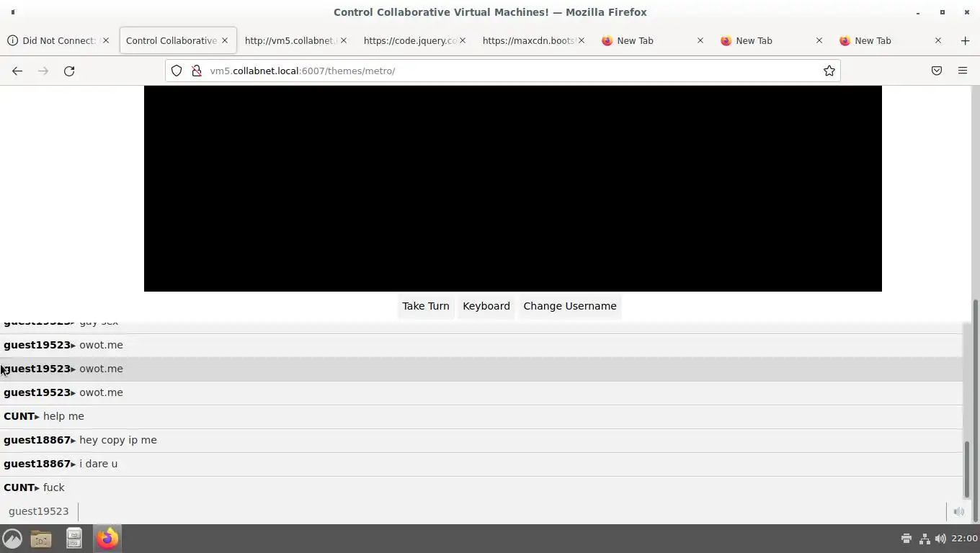Click the insecure connection lock icon
The image size is (980, 553).
pos(196,71)
